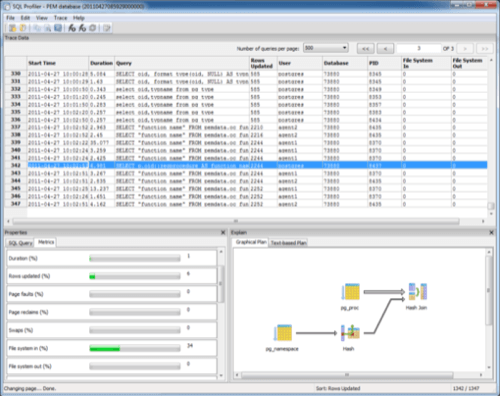Image resolution: width=500 pixels, height=396 pixels.
Task: Click the magnifier find icon in toolbar
Action: [47, 28]
